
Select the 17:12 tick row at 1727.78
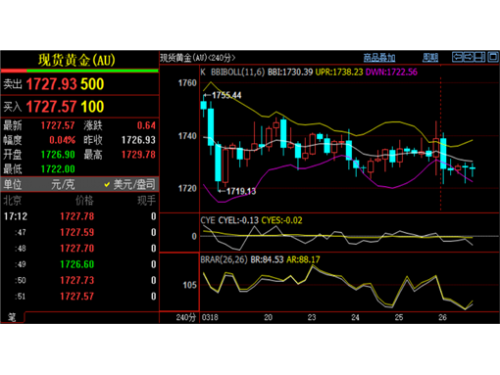tap(80, 216)
